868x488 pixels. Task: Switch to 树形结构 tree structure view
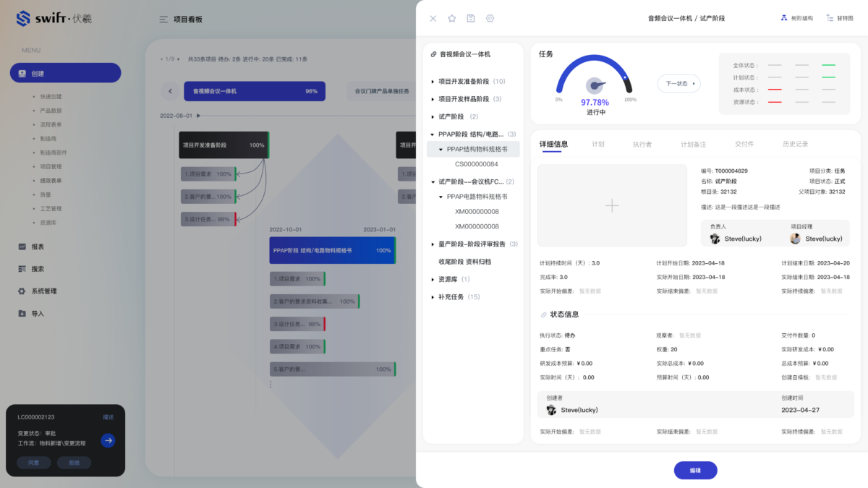[796, 18]
